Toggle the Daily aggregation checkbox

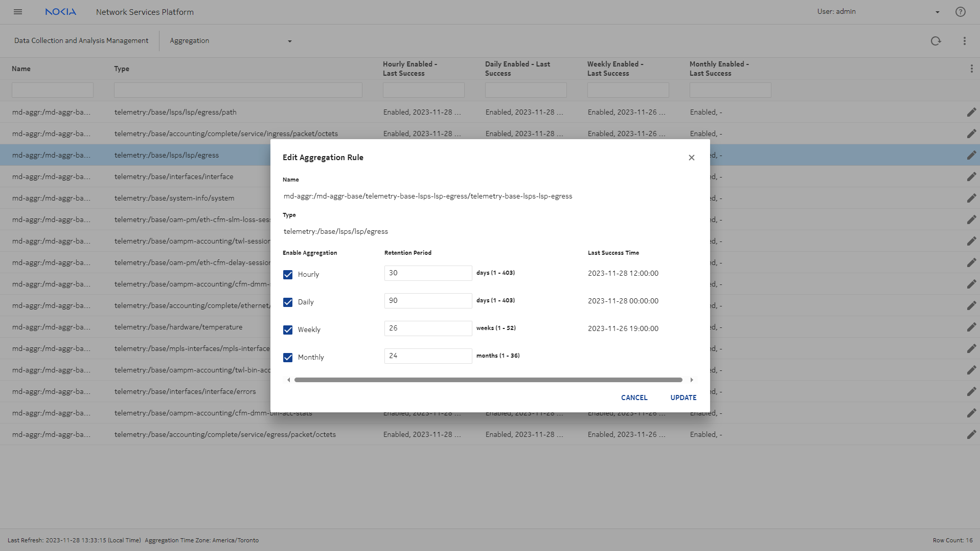[288, 302]
